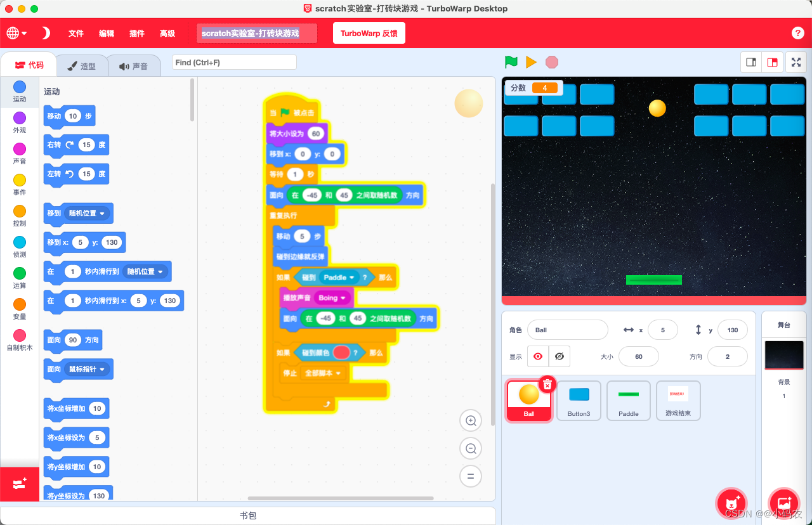Select the stage backdrop thumbnail
Screen dimensions: 812x525
(784, 355)
